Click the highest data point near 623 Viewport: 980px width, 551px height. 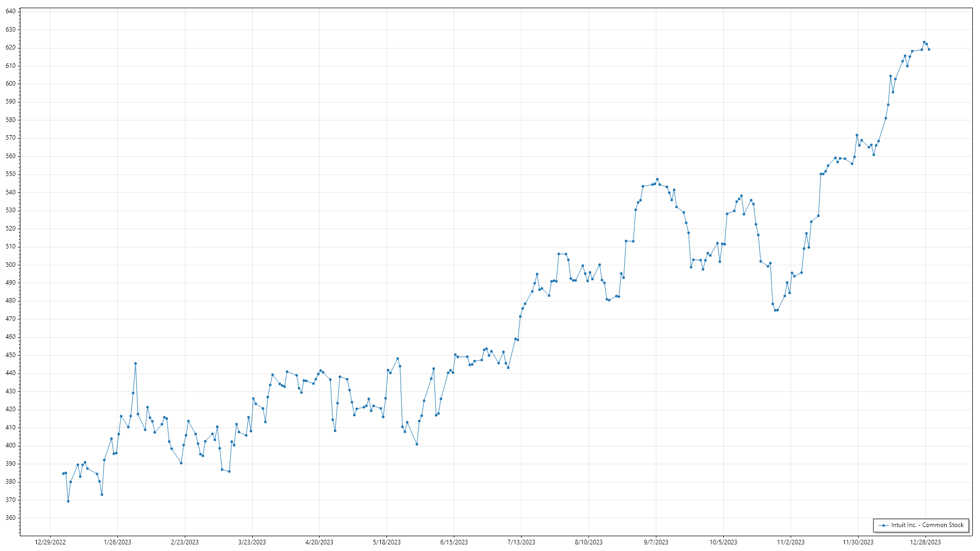(924, 42)
